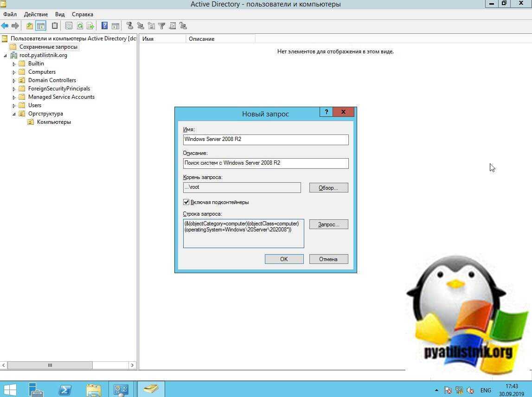Select the Users tree item
The height and width of the screenshot is (397, 532).
[x=35, y=105]
